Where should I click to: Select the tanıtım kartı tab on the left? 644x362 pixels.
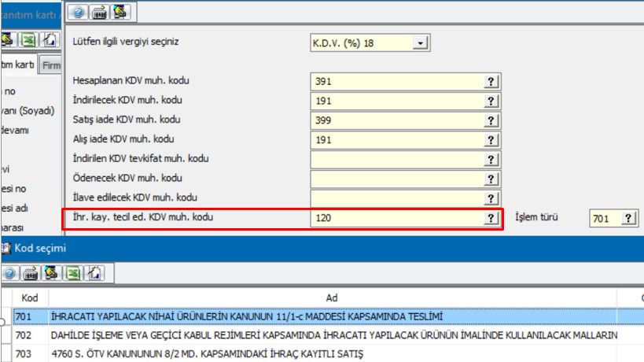tap(18, 64)
